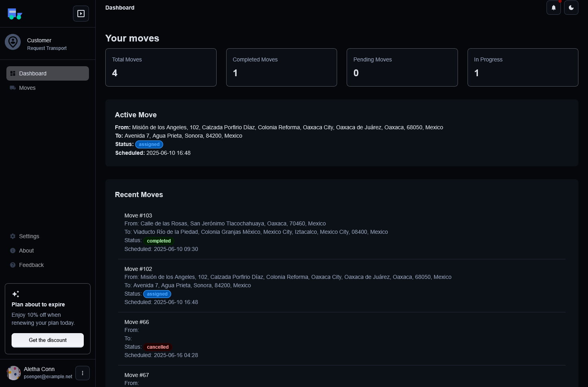Click Active Move heading
Viewport: 588px width, 387px height.
click(136, 115)
